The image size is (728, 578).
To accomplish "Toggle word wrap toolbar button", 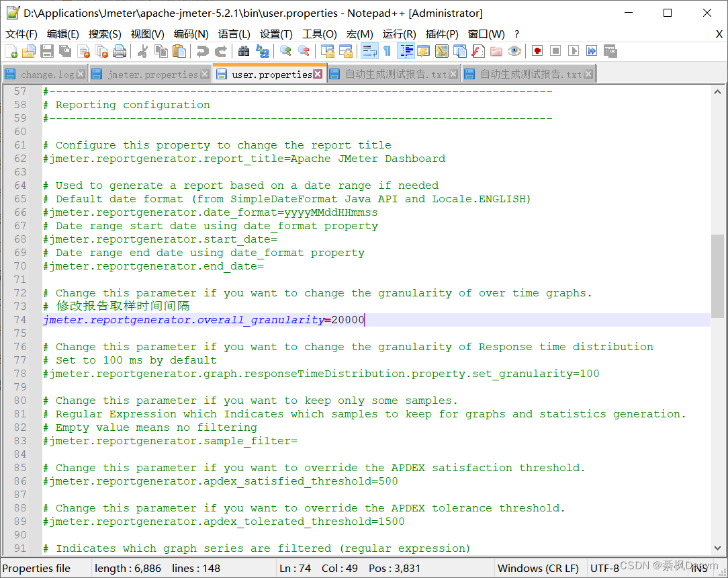I will [x=369, y=51].
